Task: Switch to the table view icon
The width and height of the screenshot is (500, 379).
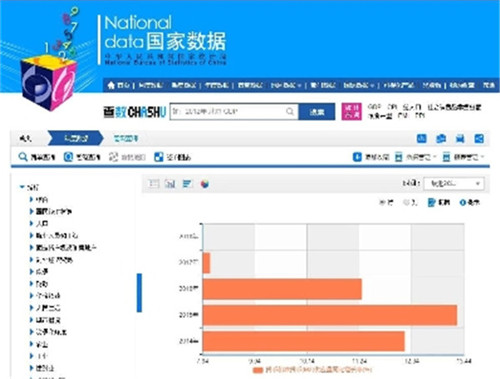Action: pos(154,183)
